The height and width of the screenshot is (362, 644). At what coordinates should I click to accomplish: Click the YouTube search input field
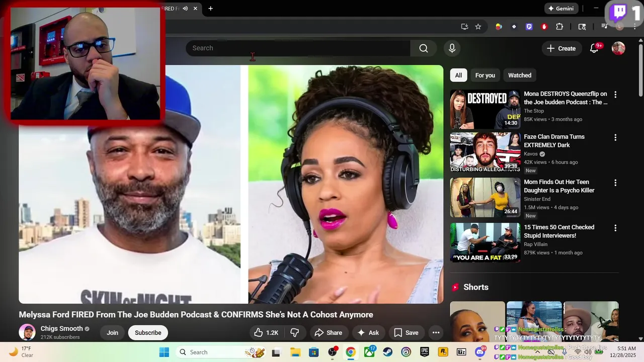[x=298, y=48]
